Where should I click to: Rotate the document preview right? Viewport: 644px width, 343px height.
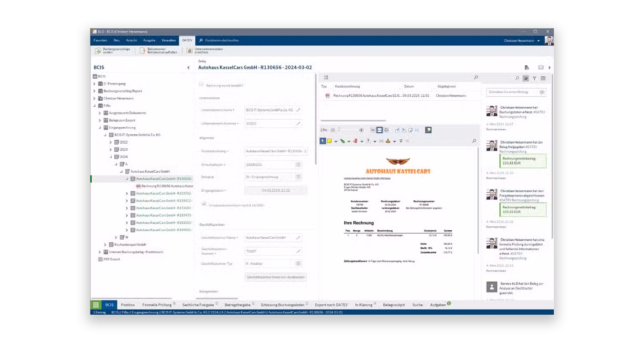404,130
